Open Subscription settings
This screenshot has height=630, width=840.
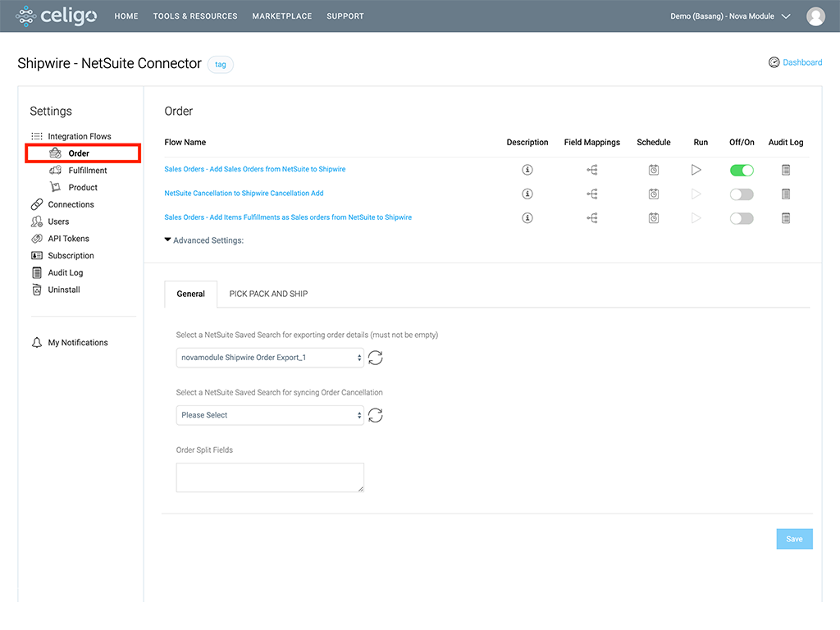[x=62, y=256]
